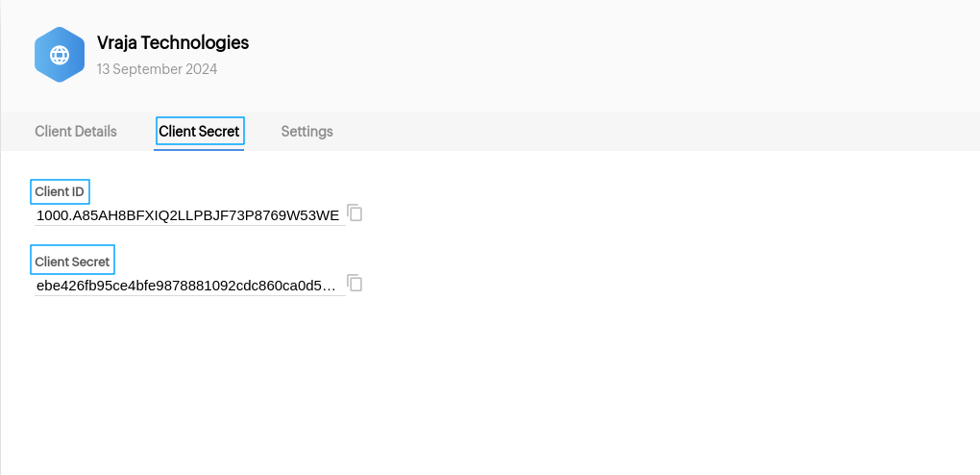This screenshot has width=980, height=475.
Task: Copy the Client Secret value
Action: tap(355, 284)
